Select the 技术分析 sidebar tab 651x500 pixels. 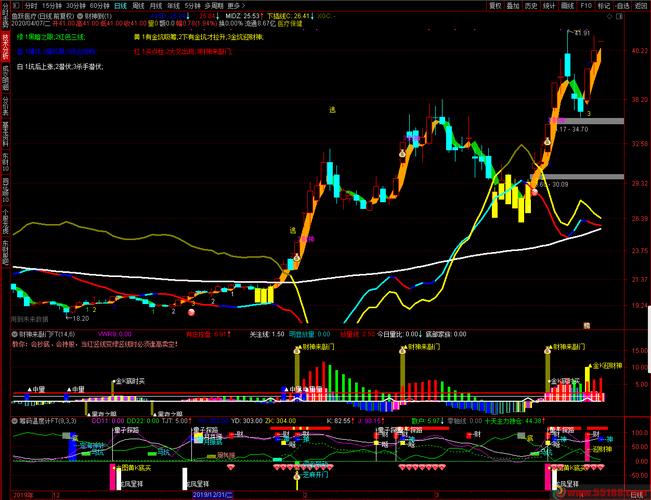(5, 44)
